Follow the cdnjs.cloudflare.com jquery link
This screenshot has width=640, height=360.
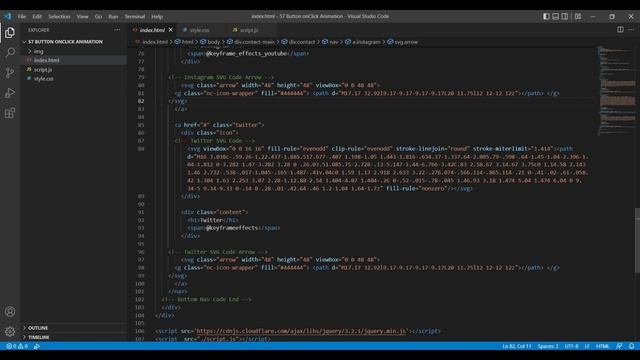tap(301, 331)
